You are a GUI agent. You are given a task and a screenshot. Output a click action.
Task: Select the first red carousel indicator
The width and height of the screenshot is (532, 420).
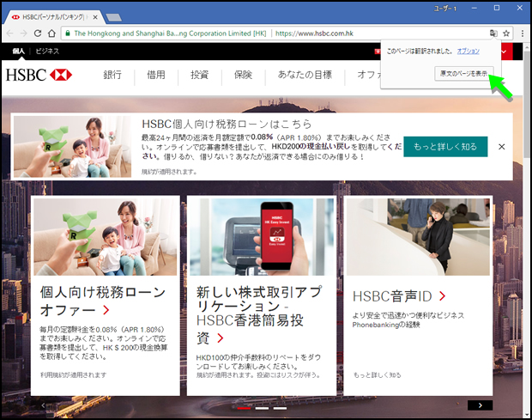pyautogui.click(x=244, y=408)
